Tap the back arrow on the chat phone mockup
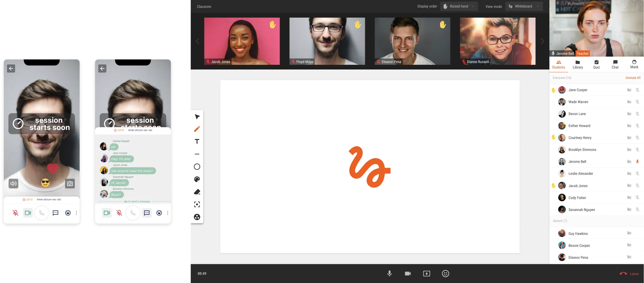The image size is (644, 283). pos(102,69)
